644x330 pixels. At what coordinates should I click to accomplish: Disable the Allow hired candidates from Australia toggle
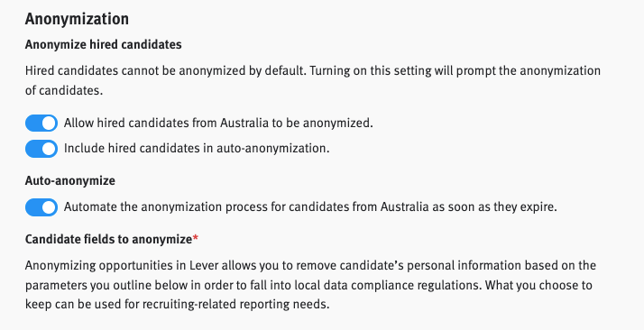(x=41, y=124)
